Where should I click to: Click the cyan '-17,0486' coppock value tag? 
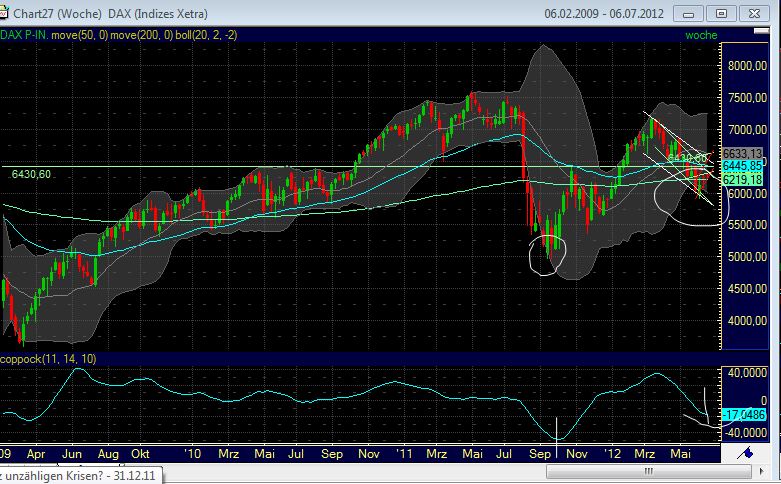click(744, 414)
